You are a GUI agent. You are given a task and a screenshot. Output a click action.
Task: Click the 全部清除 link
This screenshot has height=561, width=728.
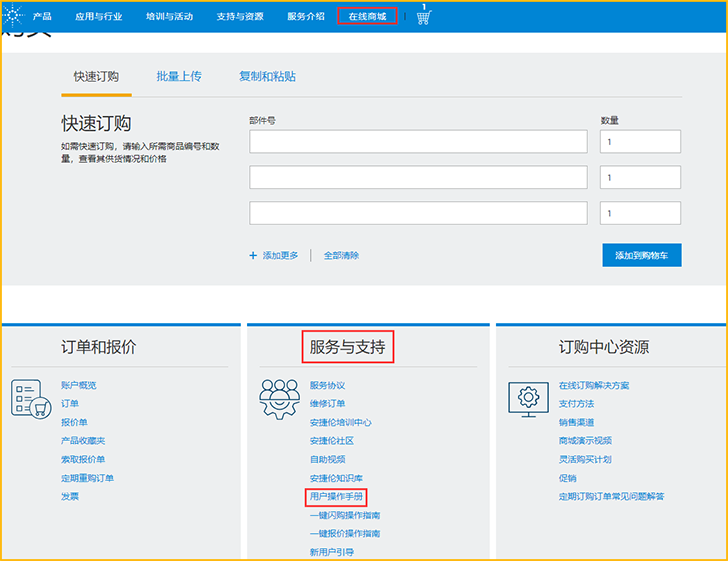click(341, 255)
